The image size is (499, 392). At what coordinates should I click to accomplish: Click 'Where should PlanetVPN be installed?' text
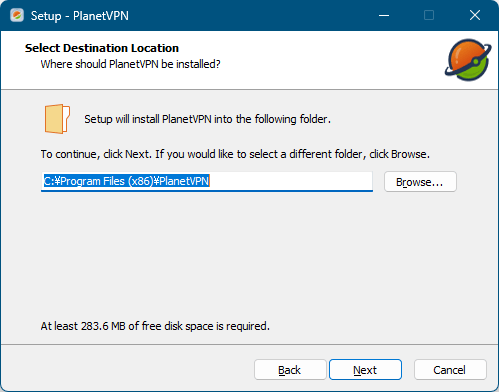(130, 64)
